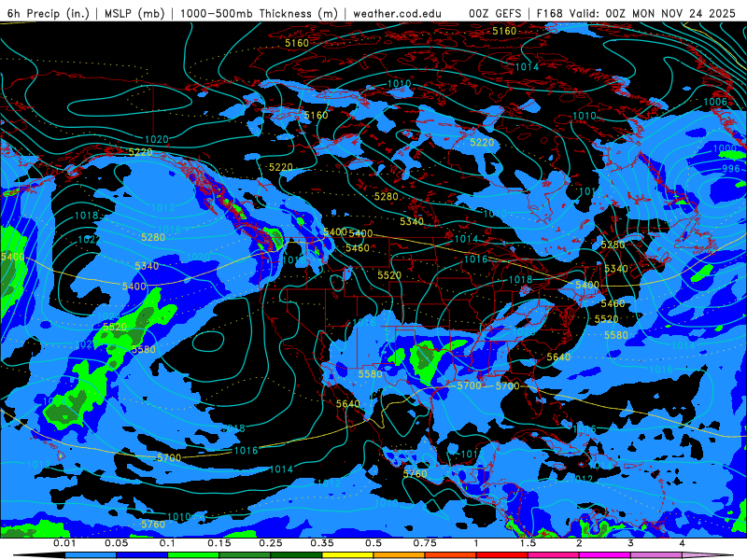Image resolution: width=747 pixels, height=560 pixels.
Task: Click the '6h Precip (in.)' title text
Action: (49, 13)
